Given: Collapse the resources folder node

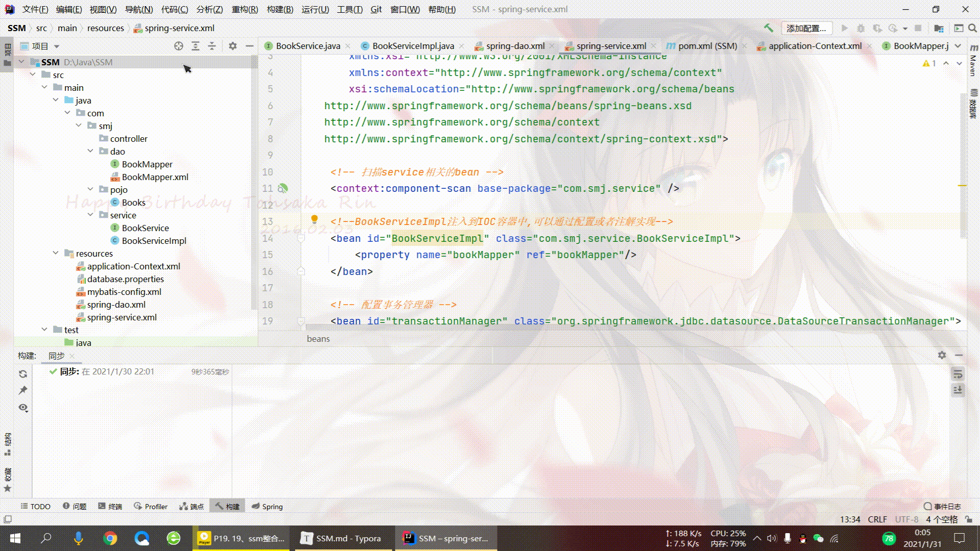Looking at the screenshot, I should tap(56, 254).
